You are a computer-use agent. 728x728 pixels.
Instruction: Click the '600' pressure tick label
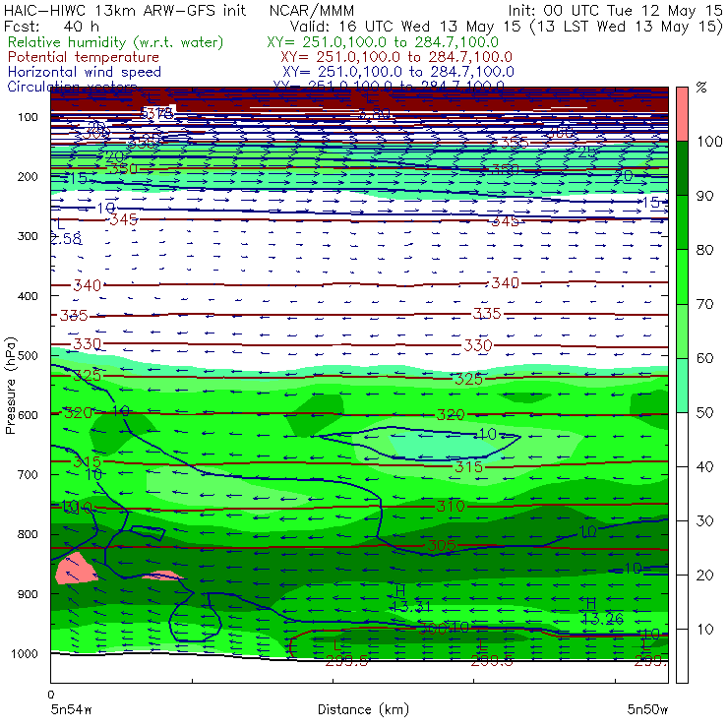[28, 415]
